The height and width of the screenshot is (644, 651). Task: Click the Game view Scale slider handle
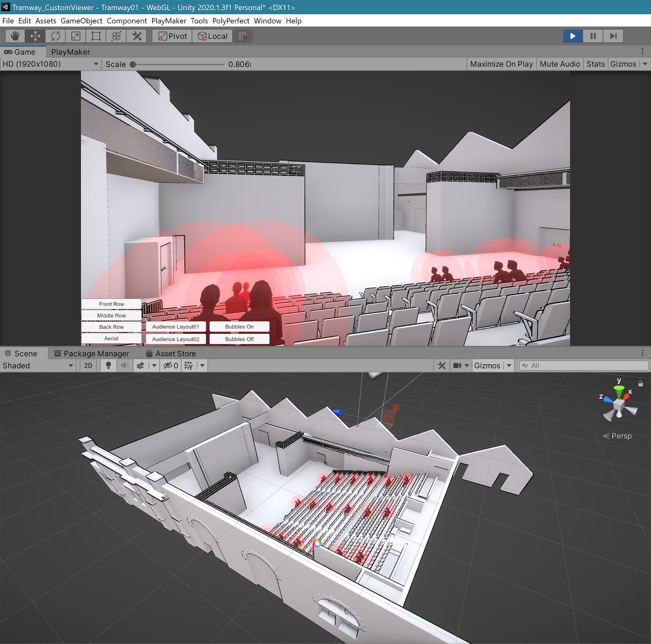coord(133,64)
